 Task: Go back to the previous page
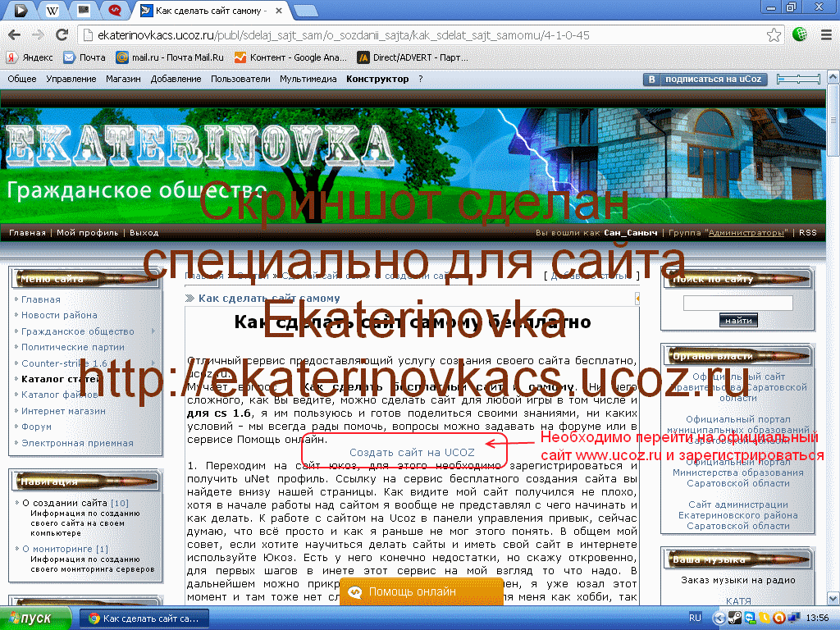15,35
